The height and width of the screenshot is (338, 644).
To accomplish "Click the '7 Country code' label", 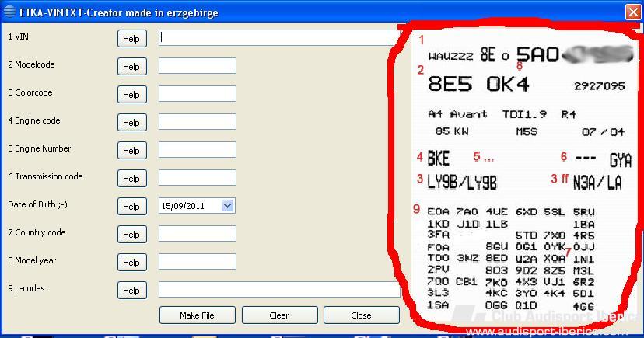I will [x=37, y=232].
